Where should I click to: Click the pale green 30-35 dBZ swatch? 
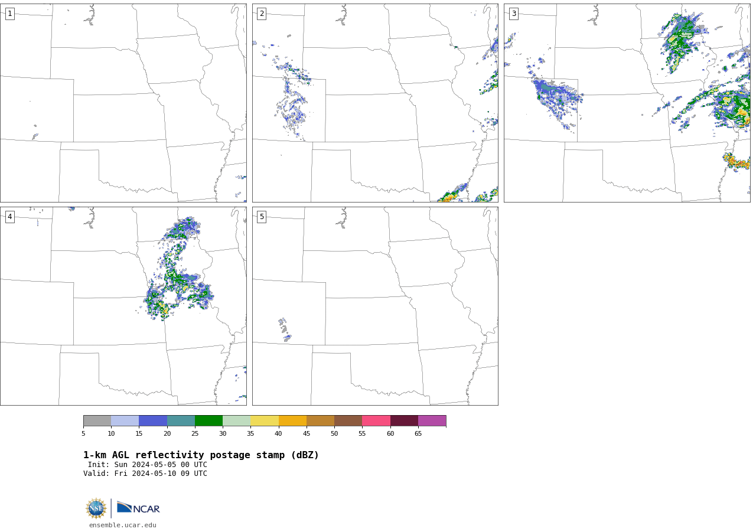pyautogui.click(x=236, y=420)
